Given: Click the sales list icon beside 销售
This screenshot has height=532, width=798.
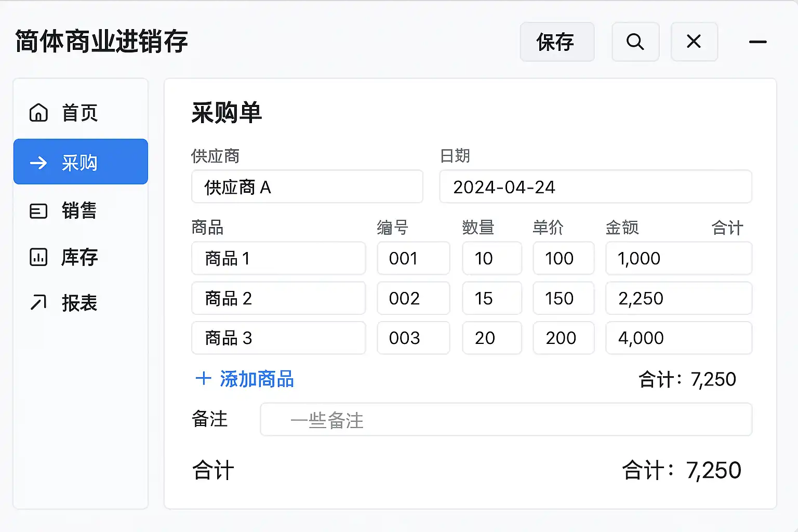Looking at the screenshot, I should (x=38, y=211).
